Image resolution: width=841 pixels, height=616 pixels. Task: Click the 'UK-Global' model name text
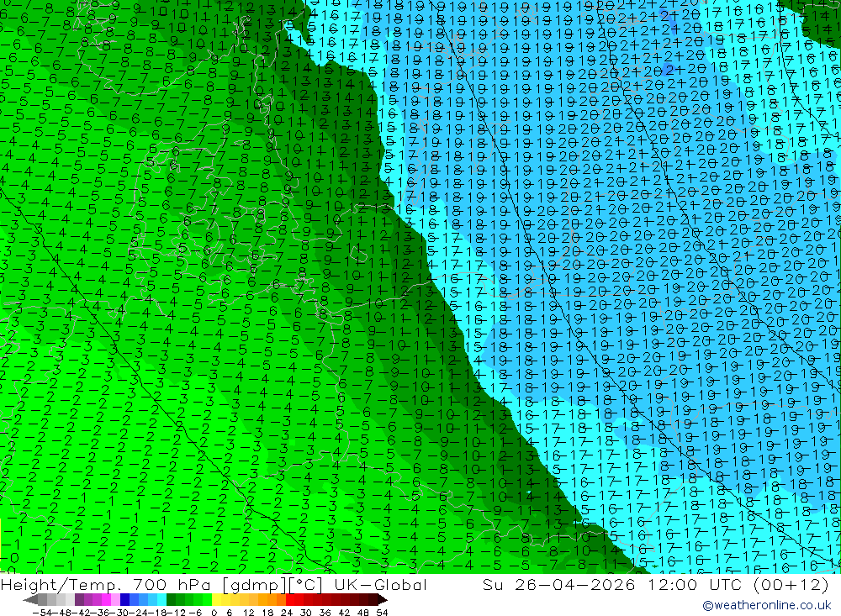point(381,585)
